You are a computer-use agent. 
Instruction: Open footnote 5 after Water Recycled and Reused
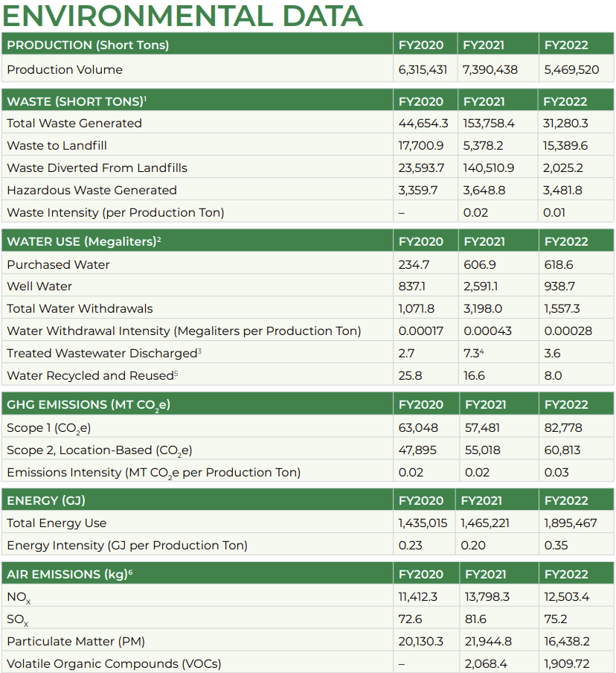click(176, 372)
